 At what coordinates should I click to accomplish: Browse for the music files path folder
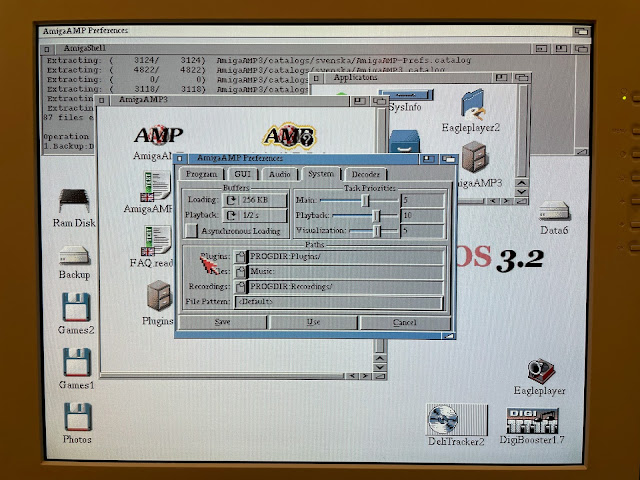coord(241,271)
